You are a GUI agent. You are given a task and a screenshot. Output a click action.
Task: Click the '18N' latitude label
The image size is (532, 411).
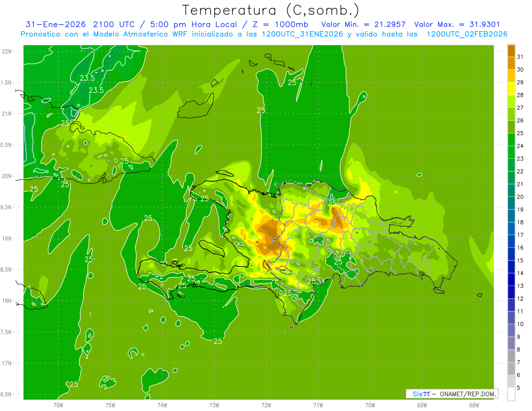(x=7, y=301)
